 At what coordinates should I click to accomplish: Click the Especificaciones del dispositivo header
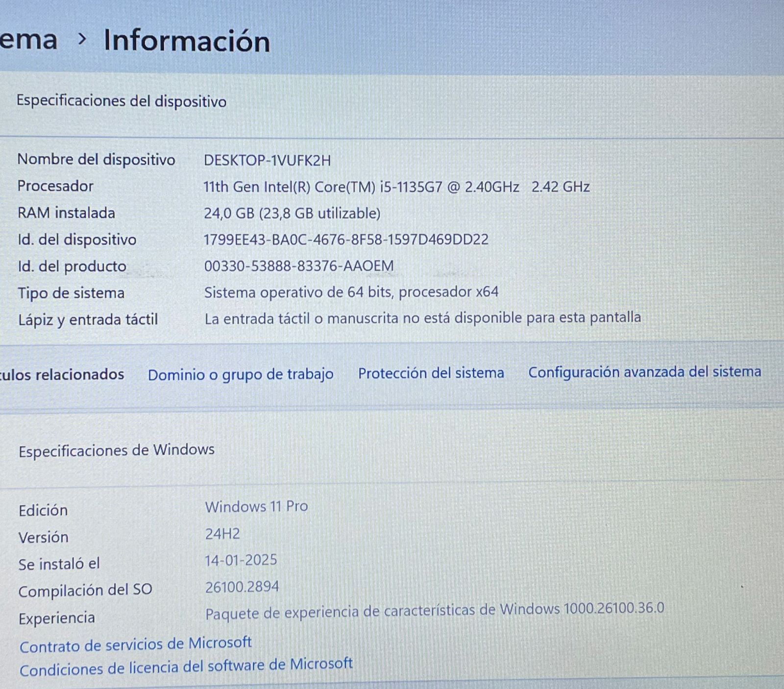click(122, 101)
